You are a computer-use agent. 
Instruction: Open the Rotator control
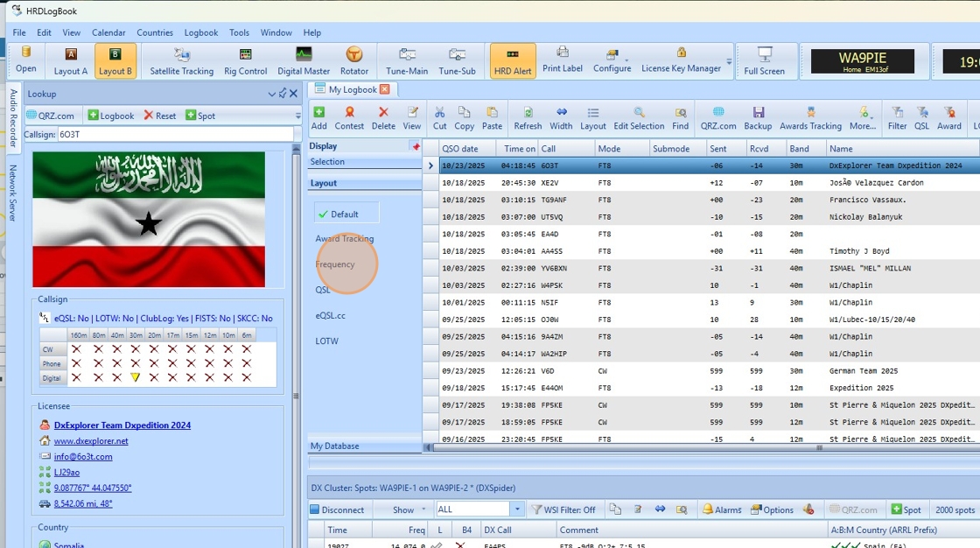pos(353,61)
